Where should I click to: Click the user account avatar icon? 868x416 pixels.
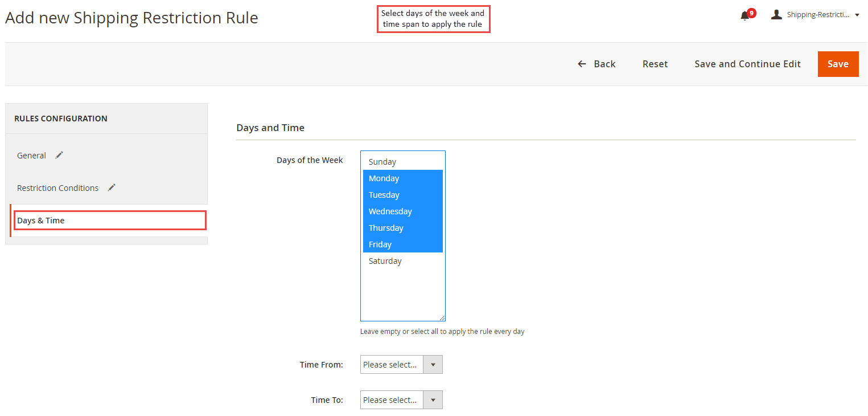[x=776, y=15]
